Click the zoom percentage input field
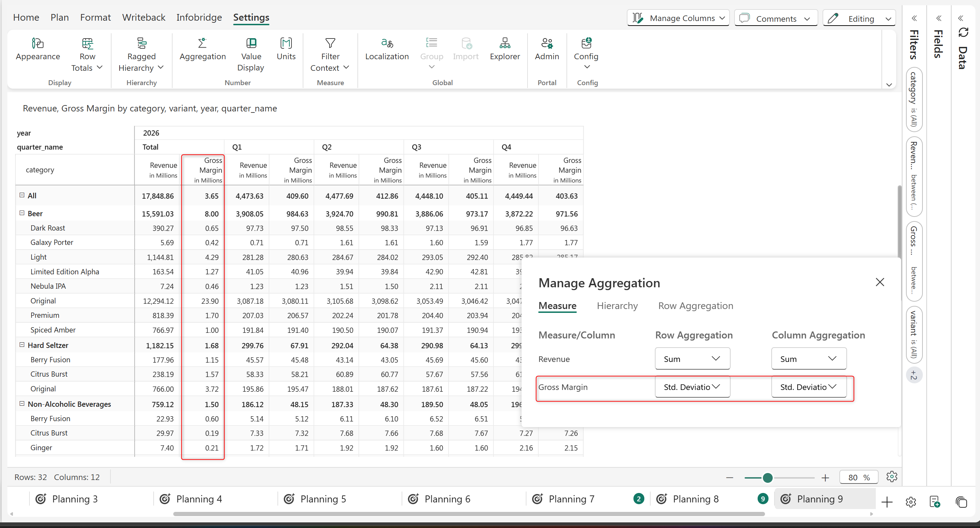Screen dimensions: 980x528 pos(853,478)
